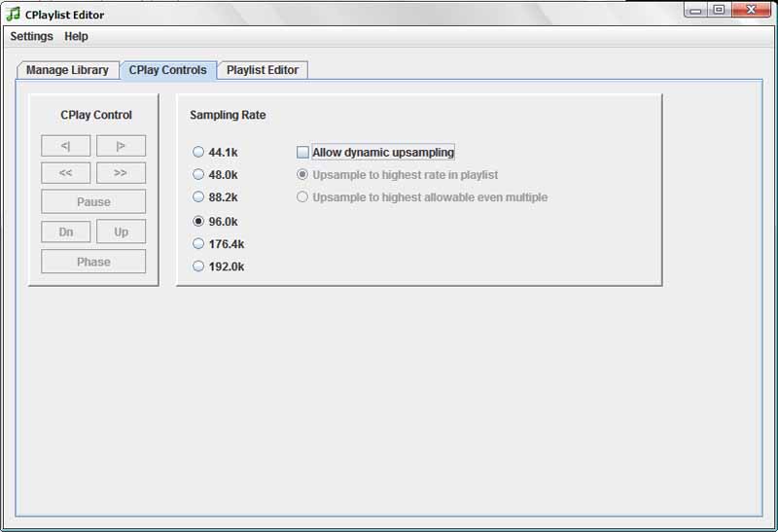
Task: Click the rewind "<<" button
Action: (65, 173)
